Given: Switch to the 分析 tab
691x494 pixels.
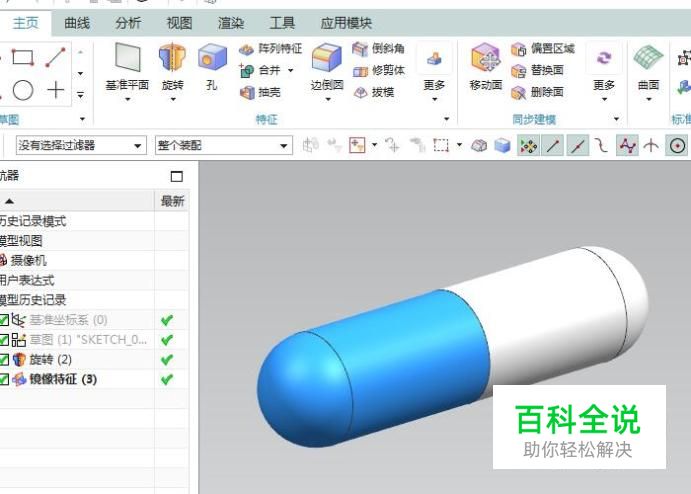Looking at the screenshot, I should [128, 23].
